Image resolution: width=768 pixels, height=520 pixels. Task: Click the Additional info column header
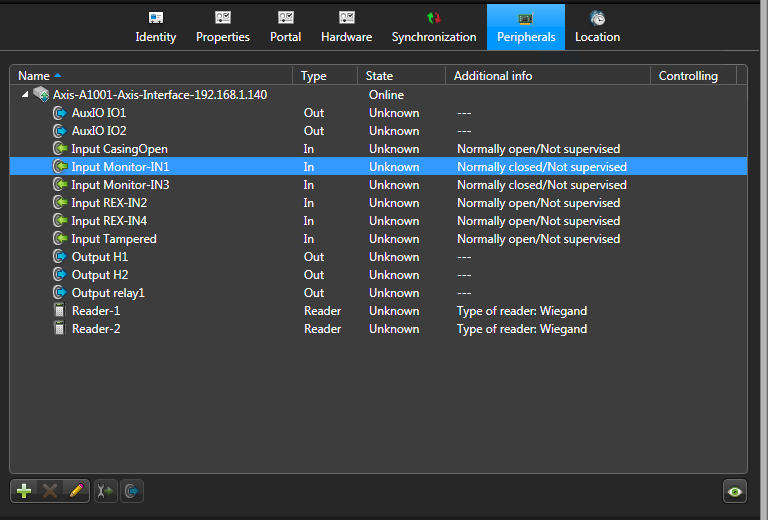coord(493,76)
